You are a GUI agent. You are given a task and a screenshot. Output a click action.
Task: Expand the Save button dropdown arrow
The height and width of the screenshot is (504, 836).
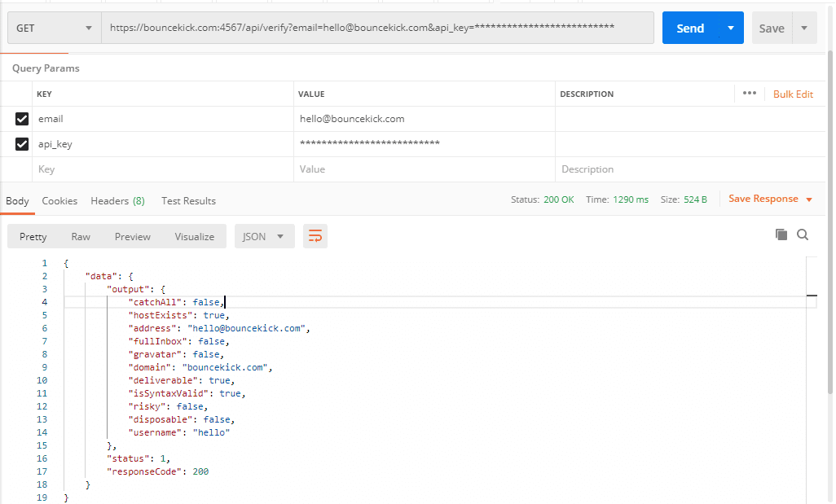803,28
